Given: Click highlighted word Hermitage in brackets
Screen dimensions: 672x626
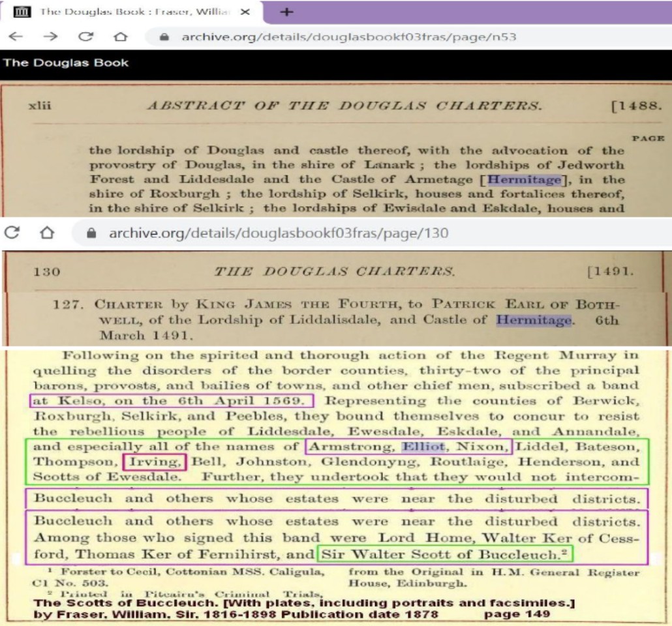Looking at the screenshot, I should [x=524, y=179].
